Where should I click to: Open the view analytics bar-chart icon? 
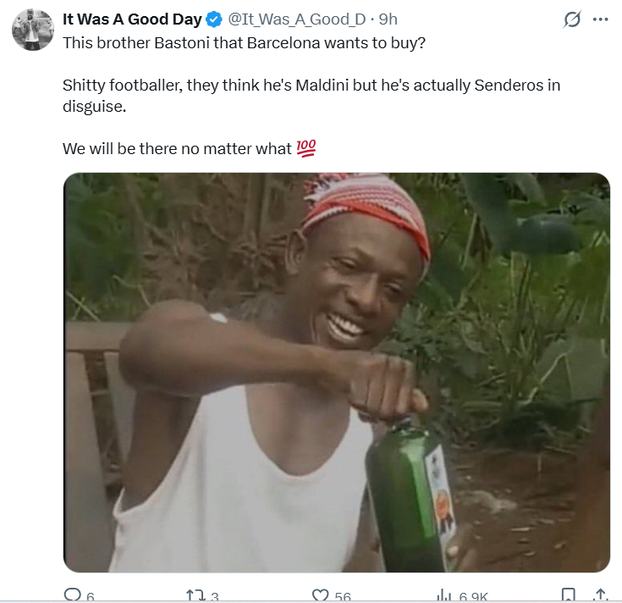pos(443,595)
